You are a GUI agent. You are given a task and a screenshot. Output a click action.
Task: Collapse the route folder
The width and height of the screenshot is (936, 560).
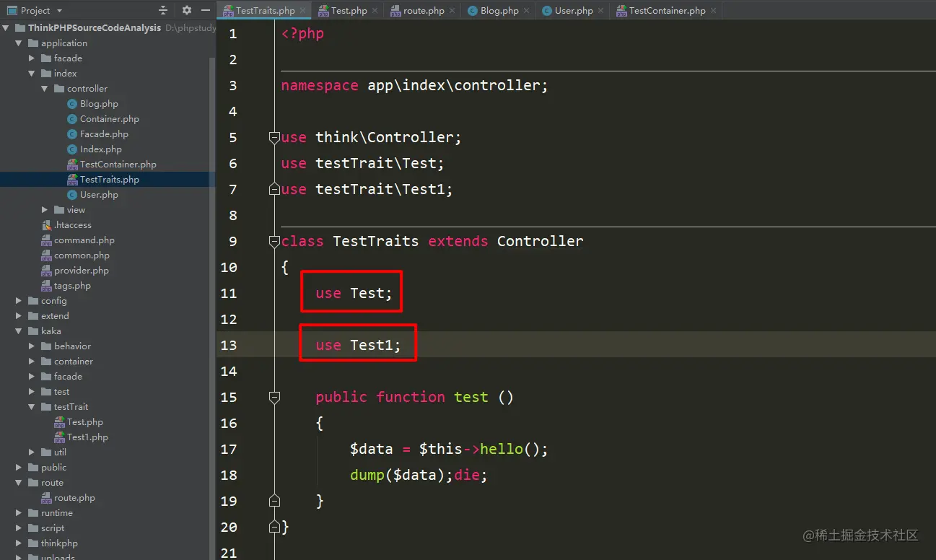(x=19, y=483)
